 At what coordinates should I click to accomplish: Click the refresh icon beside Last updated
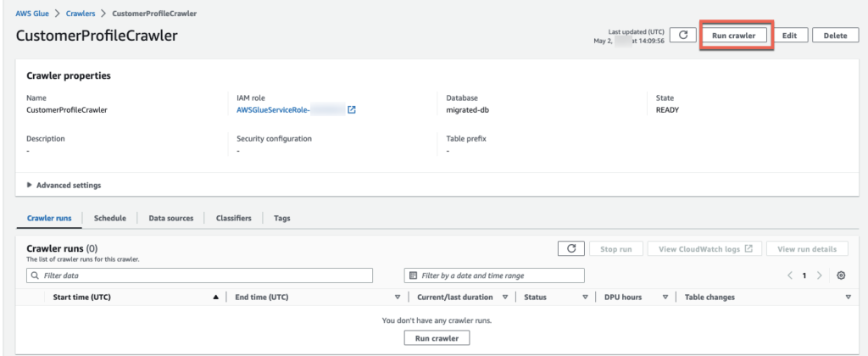click(683, 35)
